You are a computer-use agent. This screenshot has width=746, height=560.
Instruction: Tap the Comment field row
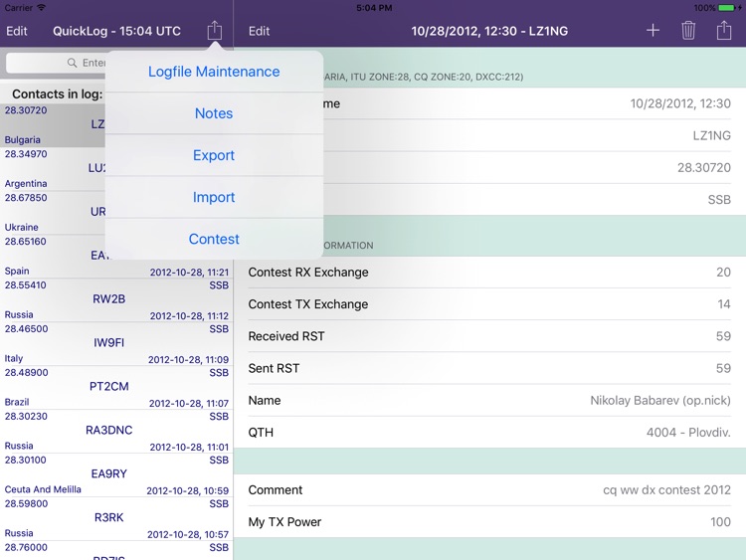point(489,490)
